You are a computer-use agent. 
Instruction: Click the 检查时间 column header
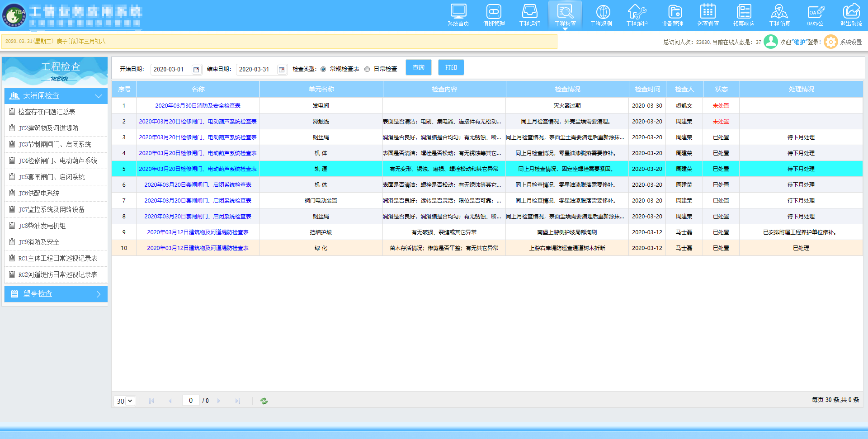click(x=647, y=89)
